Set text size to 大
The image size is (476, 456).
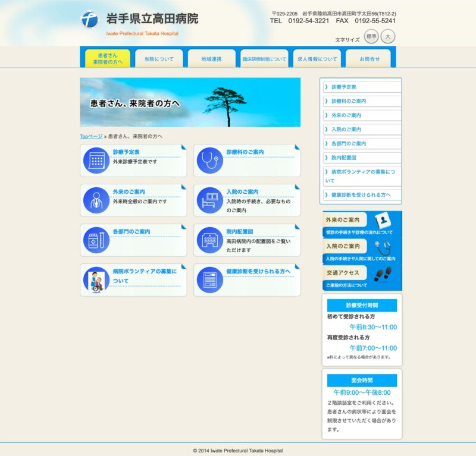pyautogui.click(x=388, y=36)
